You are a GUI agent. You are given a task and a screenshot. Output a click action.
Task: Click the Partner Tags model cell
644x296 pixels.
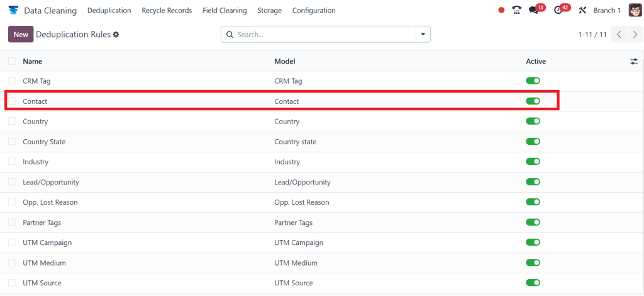(x=293, y=222)
